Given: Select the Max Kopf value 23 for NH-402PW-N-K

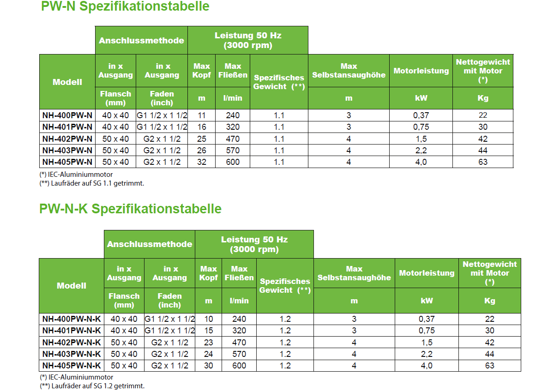Looking at the screenshot, I should tap(209, 343).
